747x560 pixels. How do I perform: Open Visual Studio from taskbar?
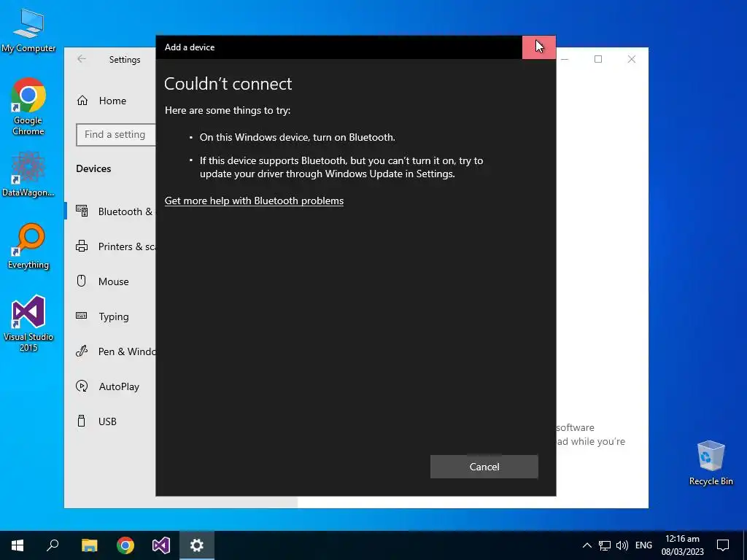[161, 545]
